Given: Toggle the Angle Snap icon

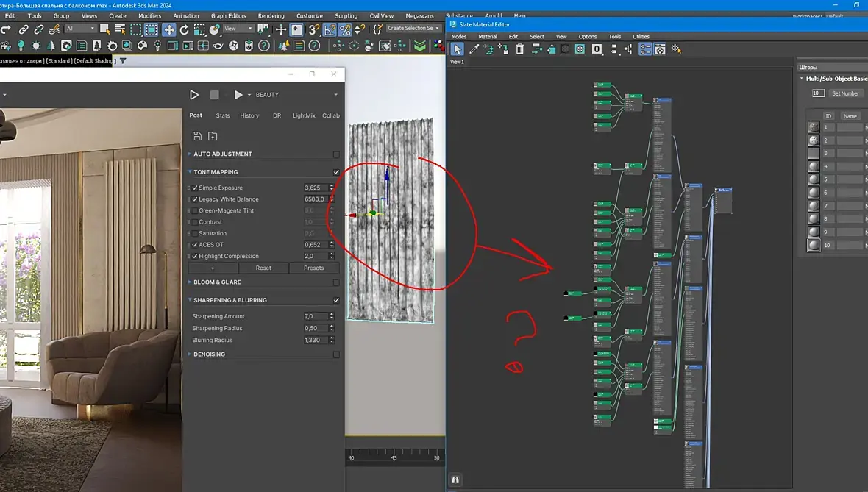Looking at the screenshot, I should 329,29.
